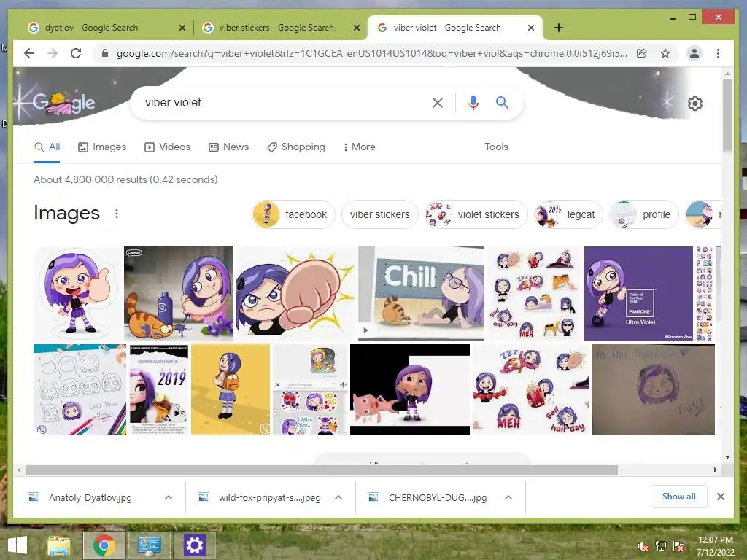Open Violet thumbs-up sticker thumbnail

click(77, 293)
